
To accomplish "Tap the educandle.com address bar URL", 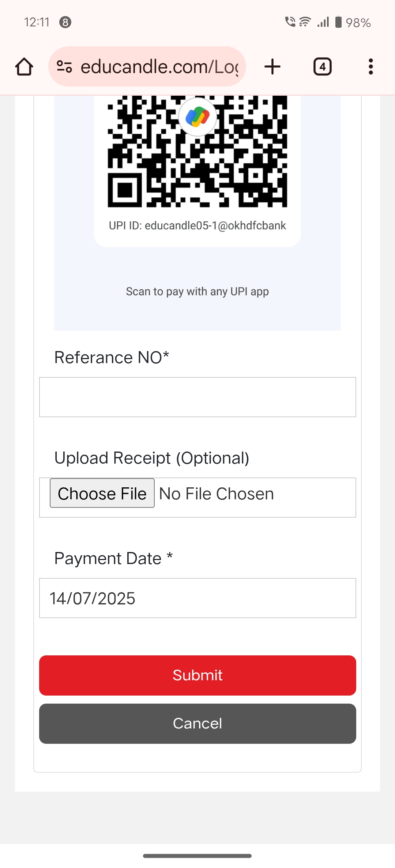I will (159, 67).
